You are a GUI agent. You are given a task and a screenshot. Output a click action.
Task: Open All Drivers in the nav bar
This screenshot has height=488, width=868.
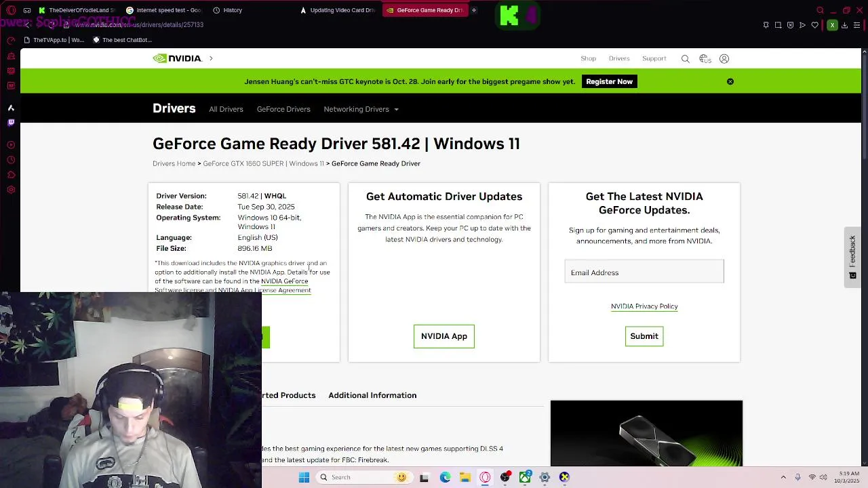click(226, 109)
